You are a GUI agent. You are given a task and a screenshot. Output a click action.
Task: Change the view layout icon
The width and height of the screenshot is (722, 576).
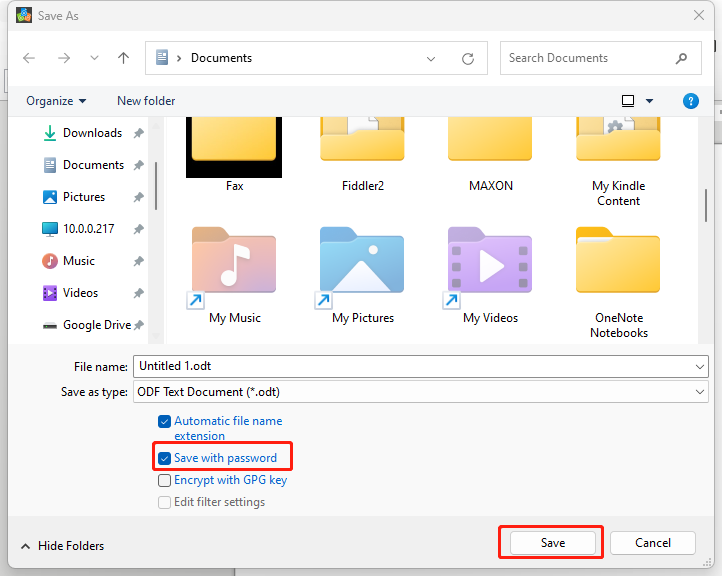628,101
